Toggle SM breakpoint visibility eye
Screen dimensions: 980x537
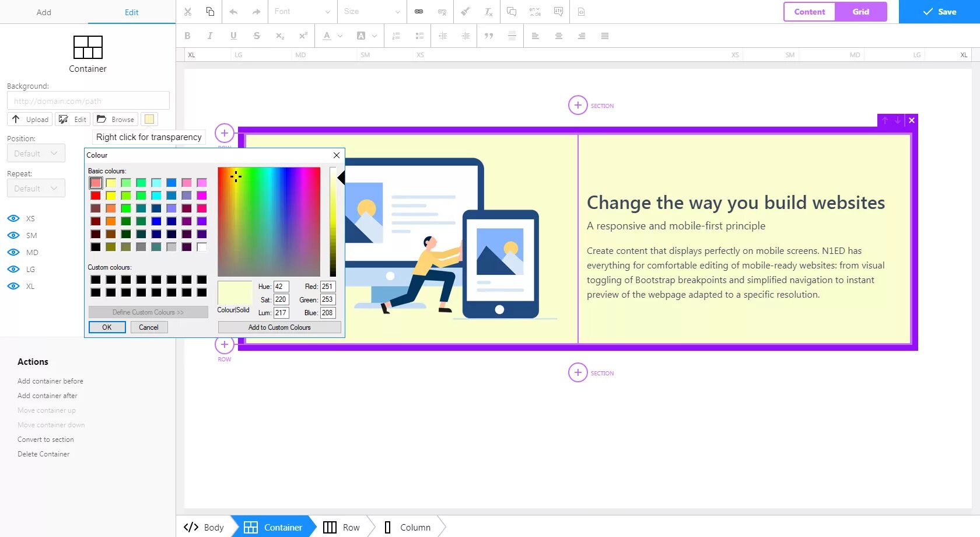tap(13, 235)
